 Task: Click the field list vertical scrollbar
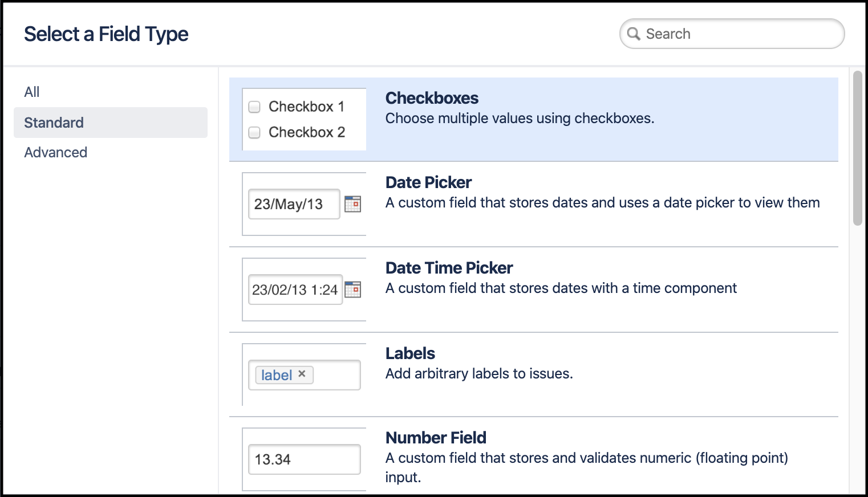[x=857, y=148]
